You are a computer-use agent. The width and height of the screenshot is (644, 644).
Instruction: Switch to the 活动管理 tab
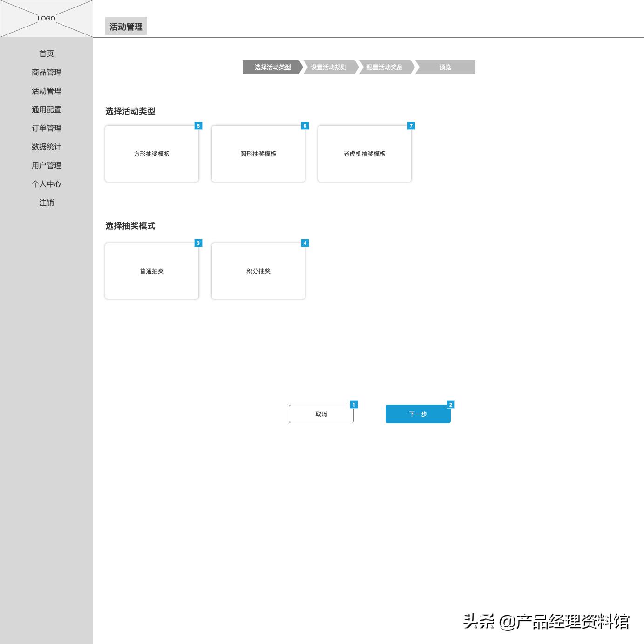126,26
